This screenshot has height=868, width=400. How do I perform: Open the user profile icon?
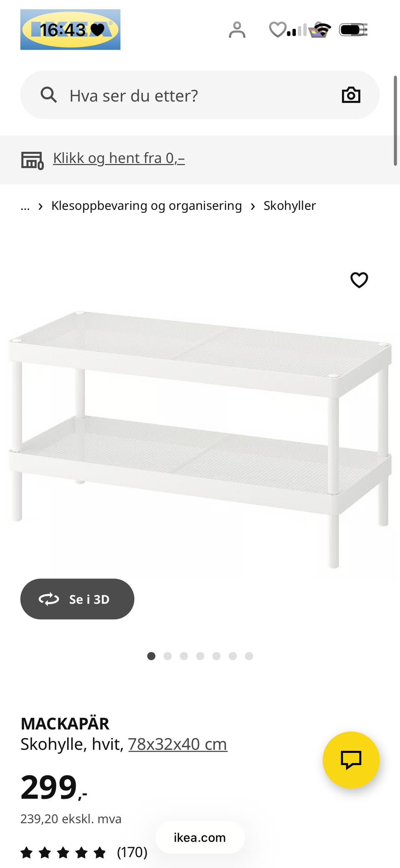(x=237, y=30)
